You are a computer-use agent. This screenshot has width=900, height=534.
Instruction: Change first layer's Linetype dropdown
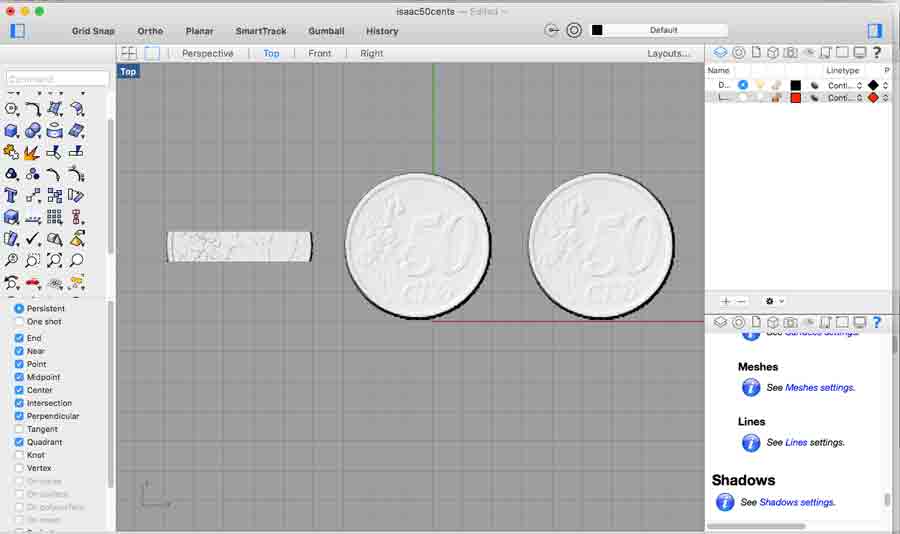click(x=844, y=85)
